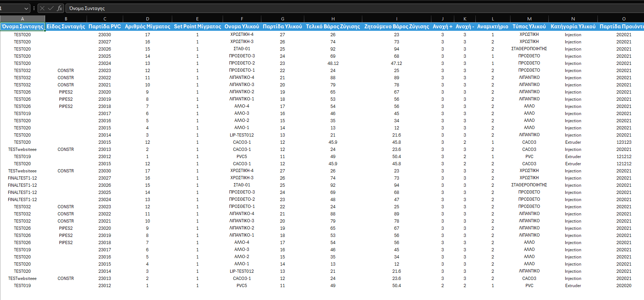Click into the formula bar showing Όνομα Συνταγης

click(x=354, y=8)
